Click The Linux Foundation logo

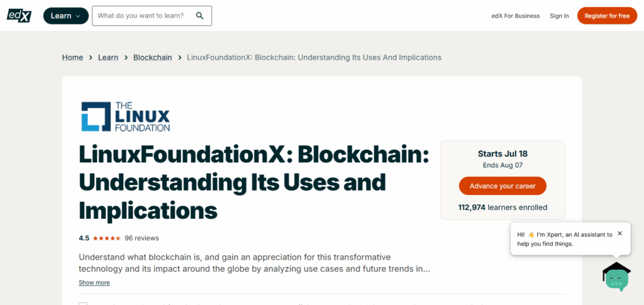(126, 117)
